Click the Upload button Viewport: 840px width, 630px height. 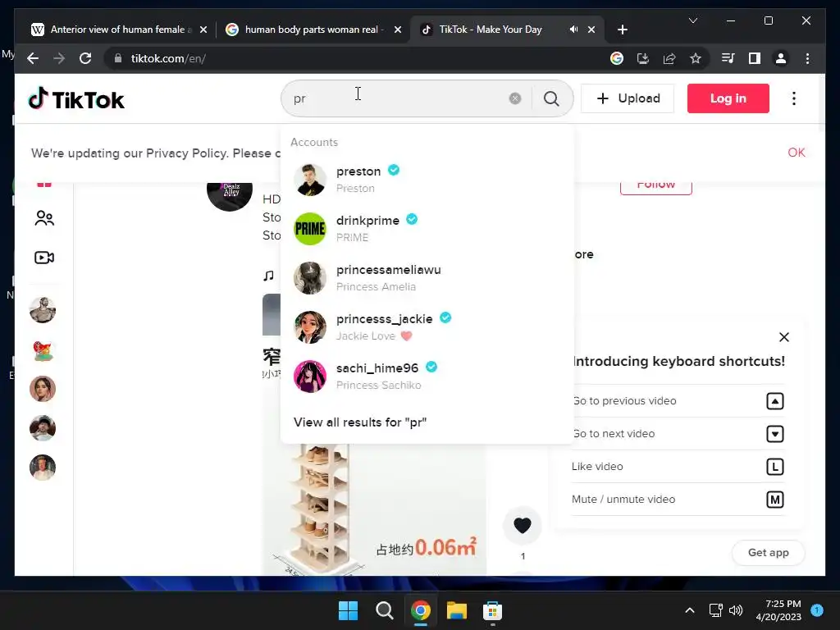[x=628, y=98]
